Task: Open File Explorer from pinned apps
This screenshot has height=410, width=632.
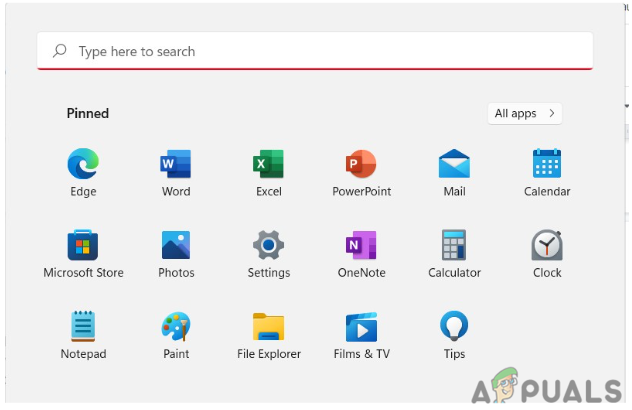Action: 268,327
